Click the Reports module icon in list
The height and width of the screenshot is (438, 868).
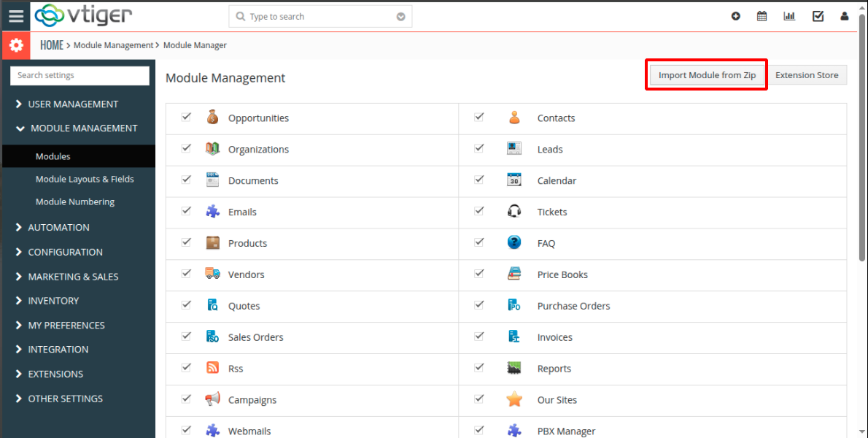[514, 368]
